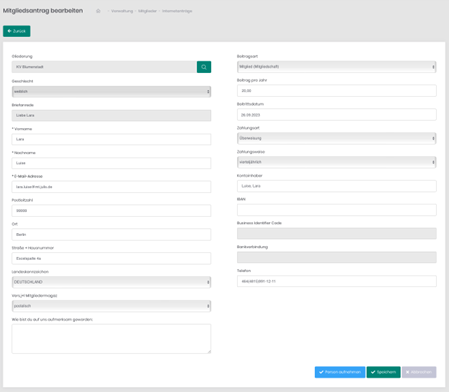Focus the empty IBAN input field
Screen dimensions: 449x392
pyautogui.click(x=337, y=210)
